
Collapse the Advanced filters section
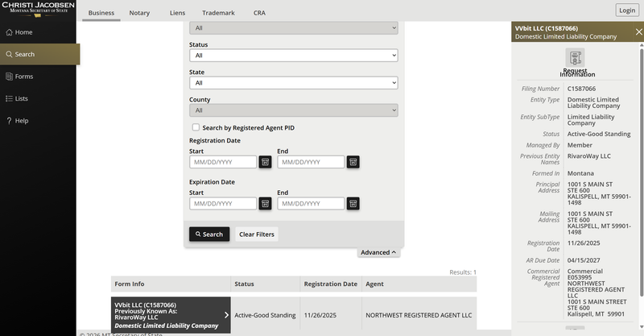click(x=378, y=252)
